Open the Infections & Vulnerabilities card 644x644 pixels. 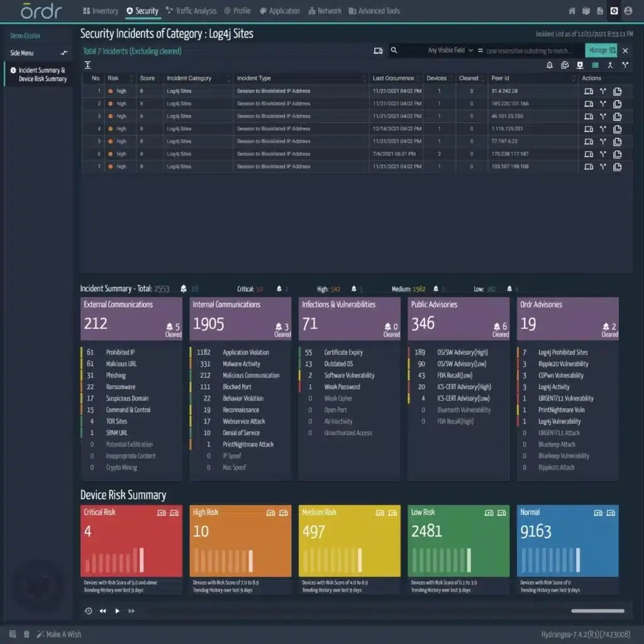(350, 319)
